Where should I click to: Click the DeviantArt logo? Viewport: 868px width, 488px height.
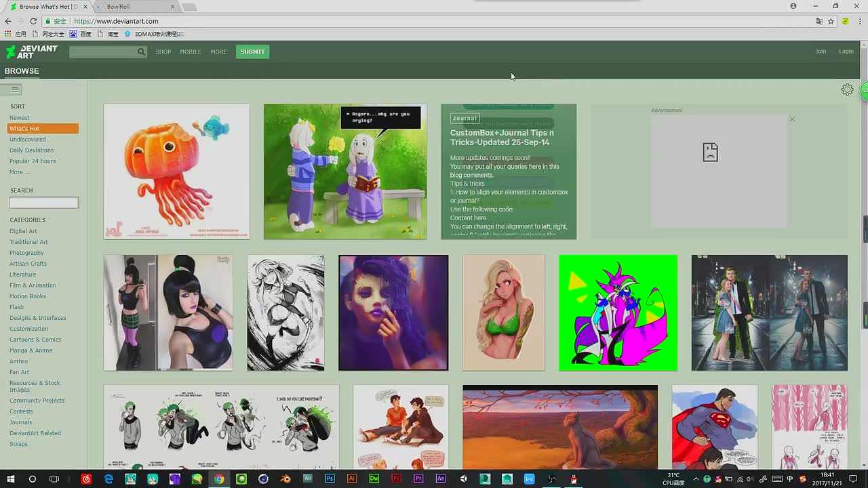pyautogui.click(x=32, y=52)
